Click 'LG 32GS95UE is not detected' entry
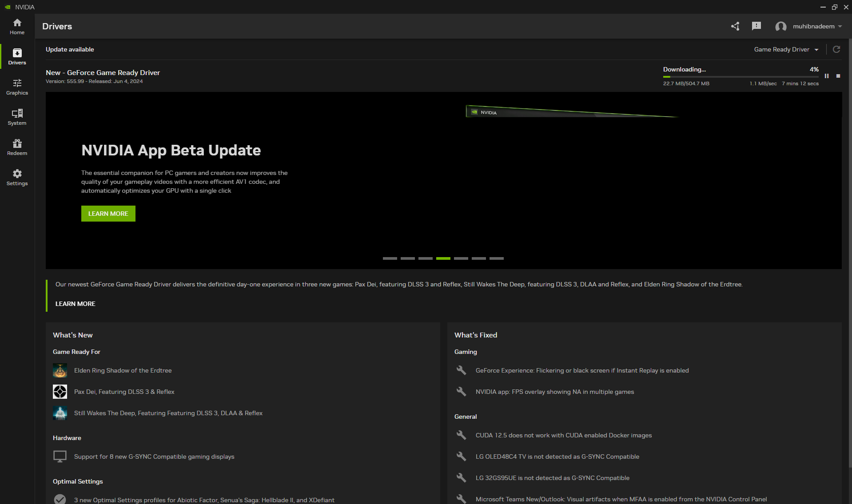The height and width of the screenshot is (504, 852). point(553,478)
